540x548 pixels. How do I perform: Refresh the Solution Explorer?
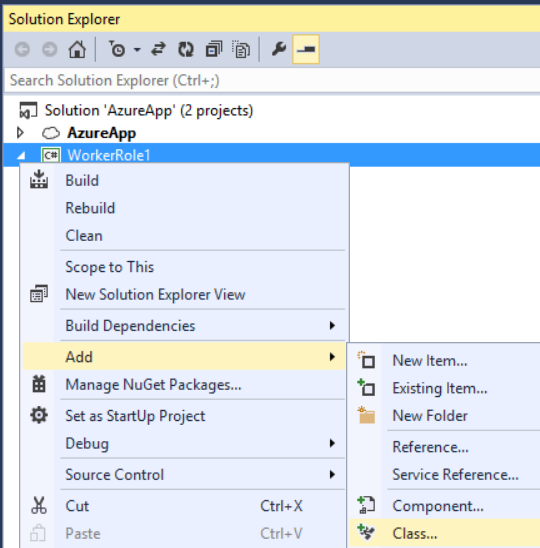point(186,49)
